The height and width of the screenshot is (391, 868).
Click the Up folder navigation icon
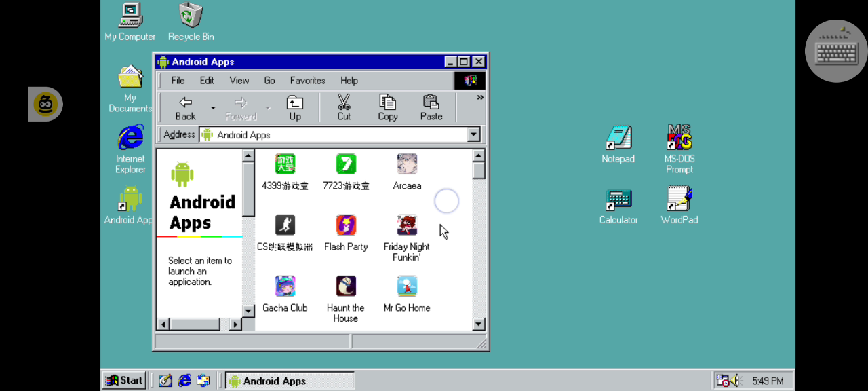295,107
